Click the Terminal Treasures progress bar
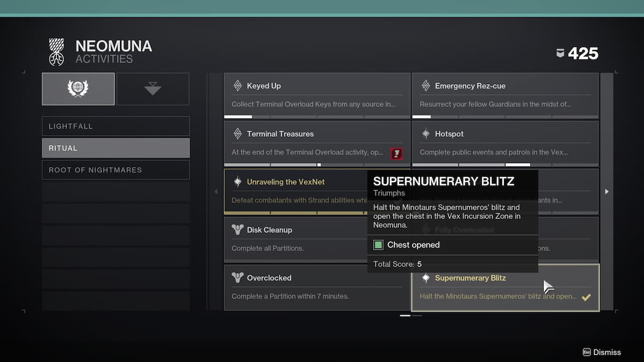644x362 pixels. [x=317, y=165]
